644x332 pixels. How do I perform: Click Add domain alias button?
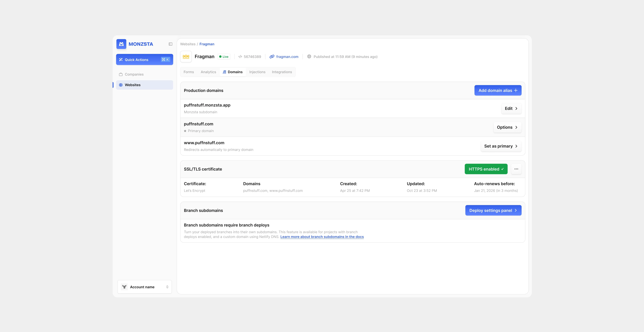click(x=498, y=90)
